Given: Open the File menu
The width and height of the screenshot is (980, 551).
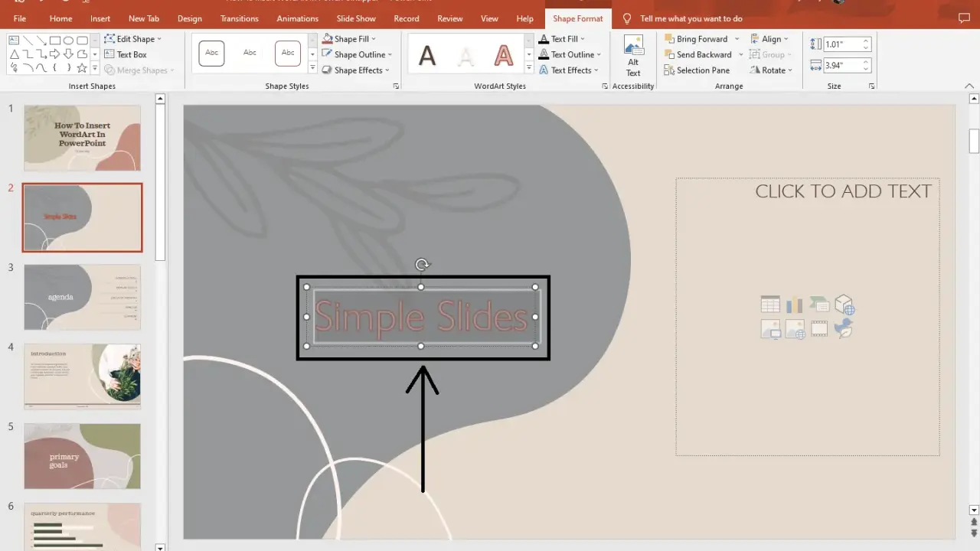Looking at the screenshot, I should 20,18.
